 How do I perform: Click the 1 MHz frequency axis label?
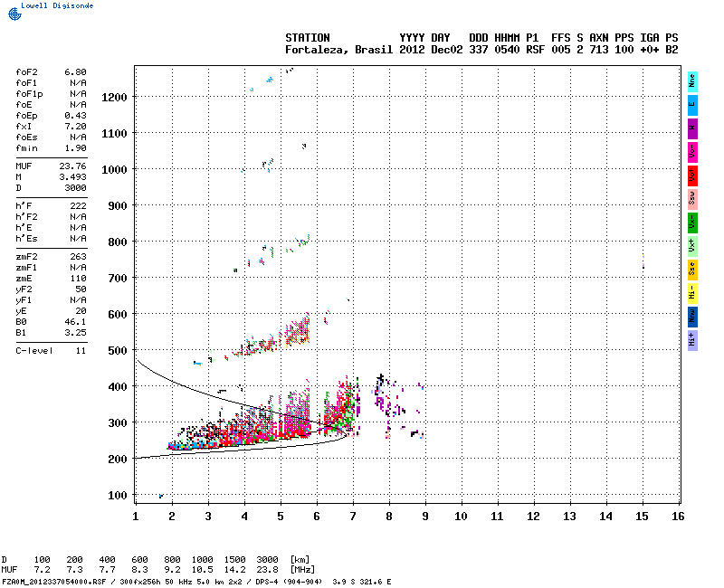pyautogui.click(x=135, y=517)
